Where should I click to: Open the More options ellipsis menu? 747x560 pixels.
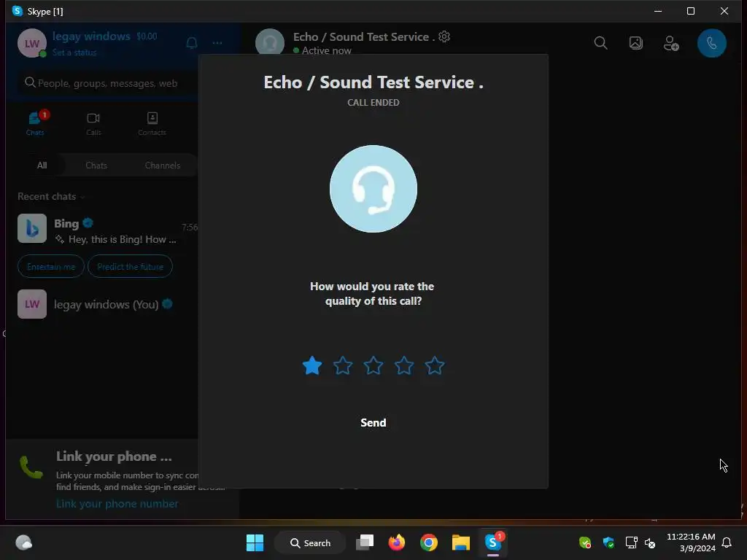[x=217, y=43]
